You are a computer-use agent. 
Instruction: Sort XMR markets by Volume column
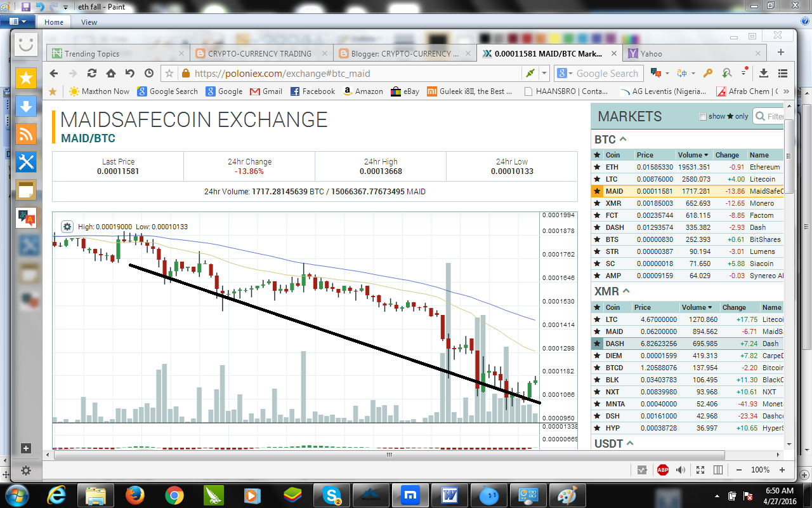(697, 307)
